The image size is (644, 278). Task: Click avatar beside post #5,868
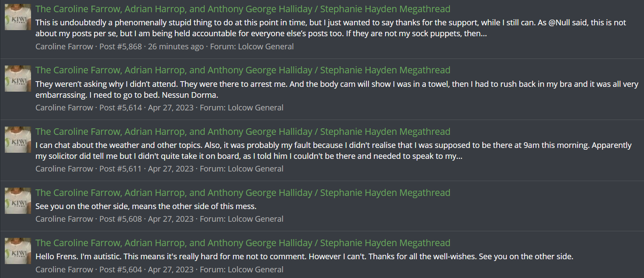pyautogui.click(x=17, y=17)
